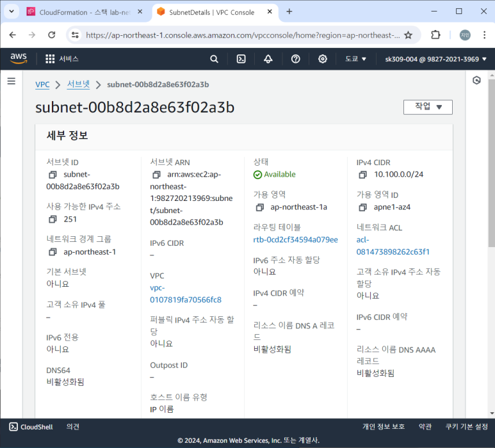Close the CloudFormation tab
The image size is (495, 448).
click(140, 12)
